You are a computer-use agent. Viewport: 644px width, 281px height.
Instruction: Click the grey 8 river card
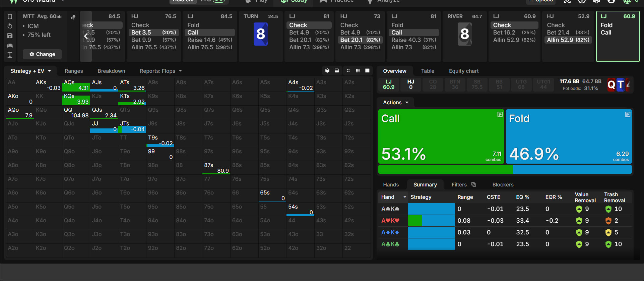click(464, 34)
